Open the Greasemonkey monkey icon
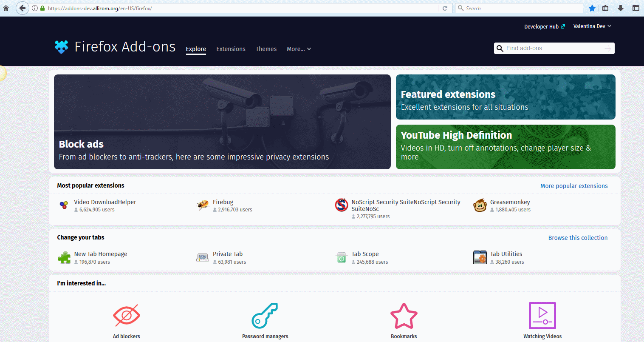 pos(480,205)
